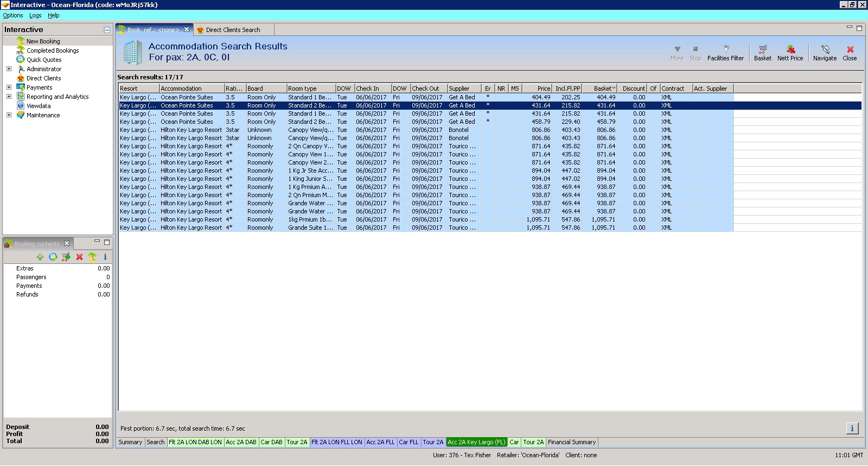
Task: Expand the Administrator tree node
Action: click(x=9, y=69)
